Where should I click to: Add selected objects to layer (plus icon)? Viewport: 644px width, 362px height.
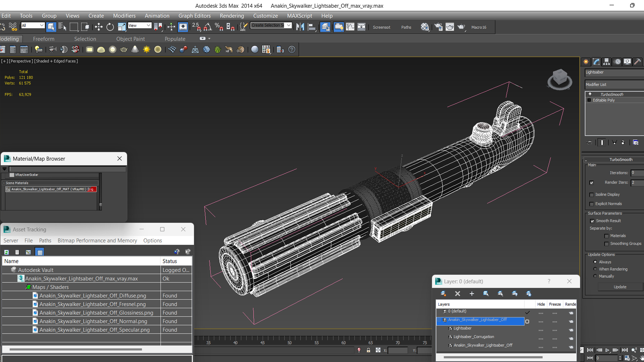tap(472, 294)
